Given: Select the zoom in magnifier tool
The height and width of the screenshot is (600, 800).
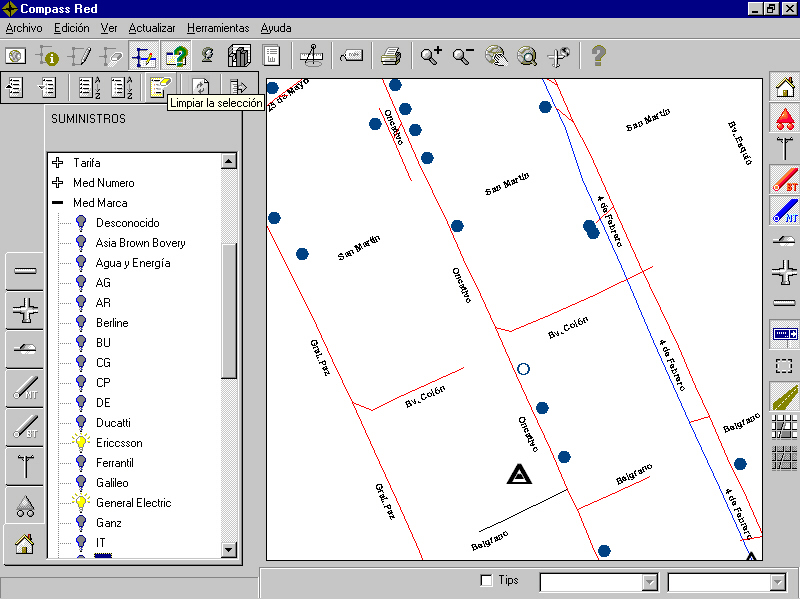Looking at the screenshot, I should click(431, 56).
